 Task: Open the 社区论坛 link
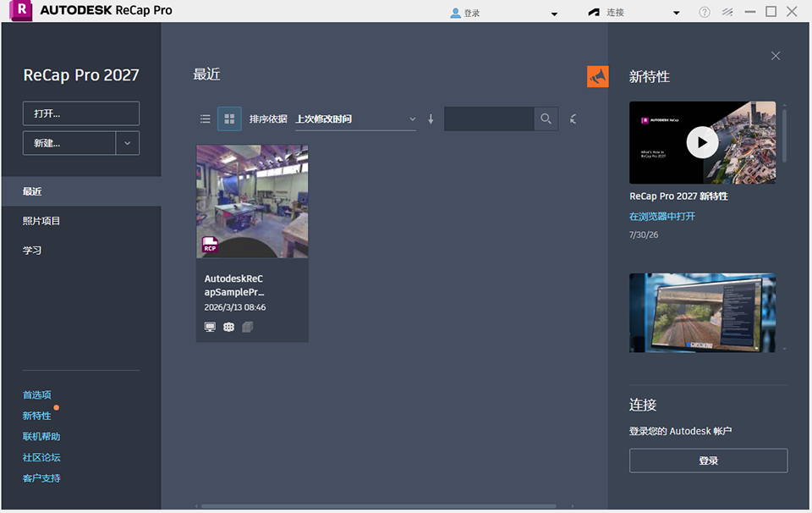41,457
